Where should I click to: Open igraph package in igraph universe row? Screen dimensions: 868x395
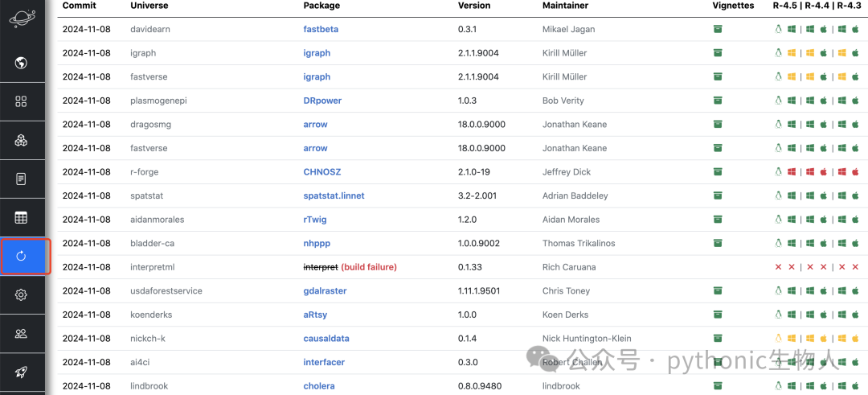[317, 53]
